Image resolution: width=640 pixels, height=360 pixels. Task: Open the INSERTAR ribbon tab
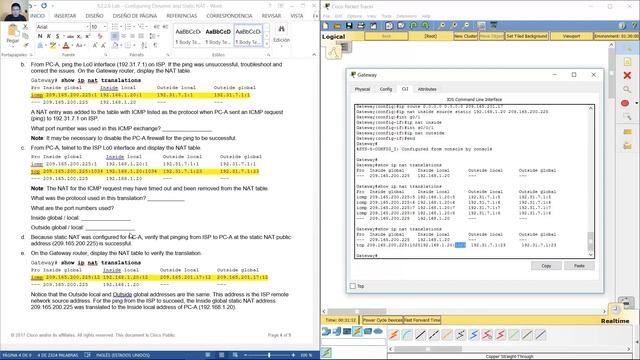(x=65, y=16)
